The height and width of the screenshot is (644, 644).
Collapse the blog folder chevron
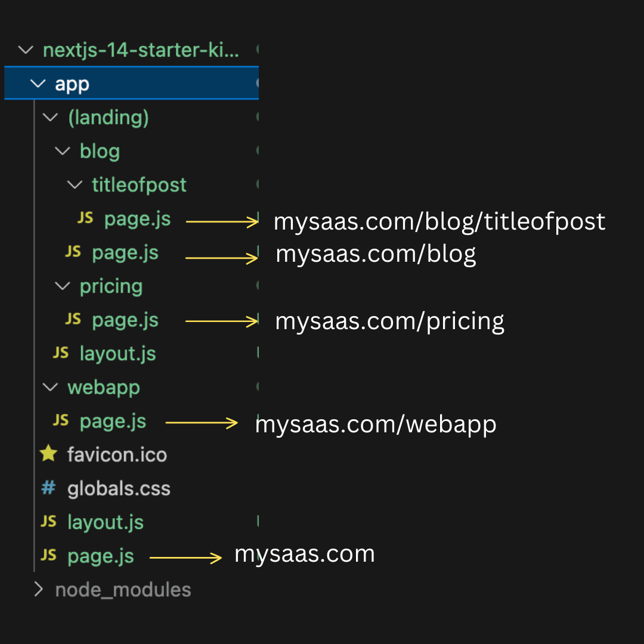pos(63,151)
